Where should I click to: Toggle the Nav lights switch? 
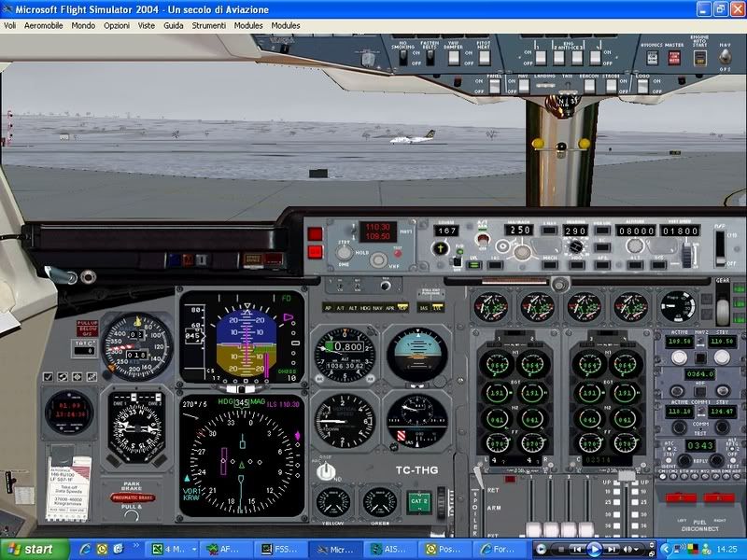pos(524,86)
